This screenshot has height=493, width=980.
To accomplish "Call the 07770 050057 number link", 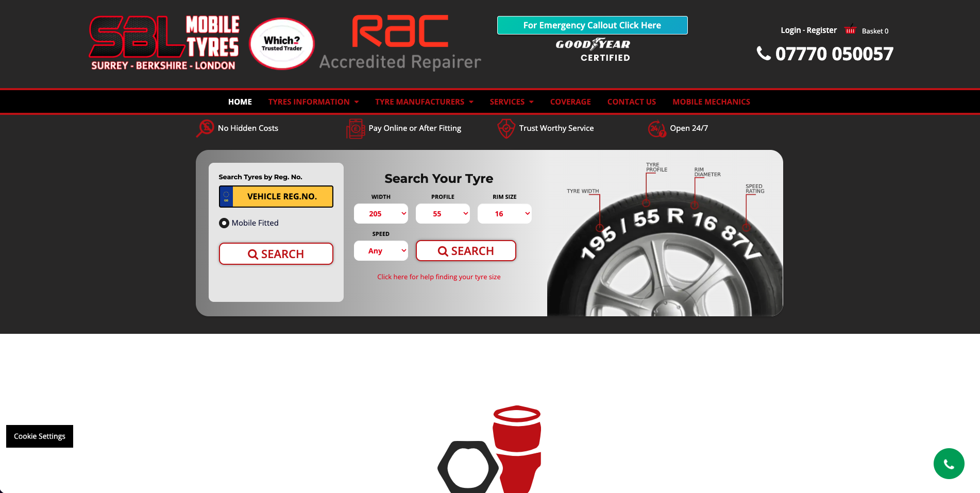I will pos(834,54).
